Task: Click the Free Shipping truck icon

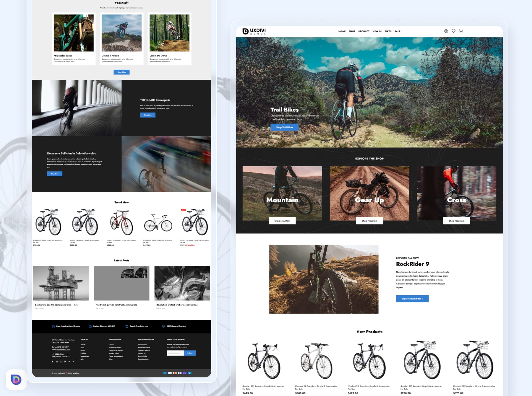Action: 53,326
